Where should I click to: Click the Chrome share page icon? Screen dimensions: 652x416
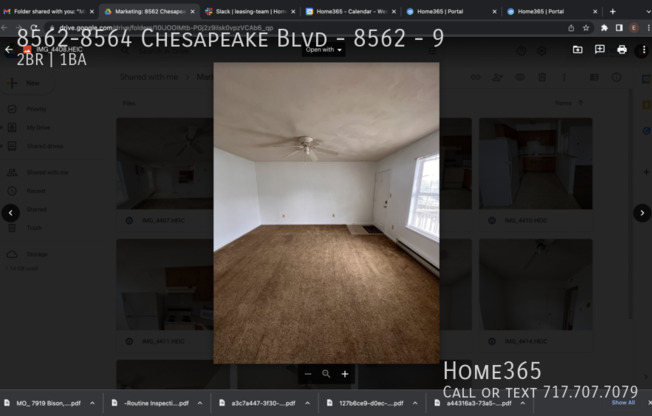tap(571, 28)
